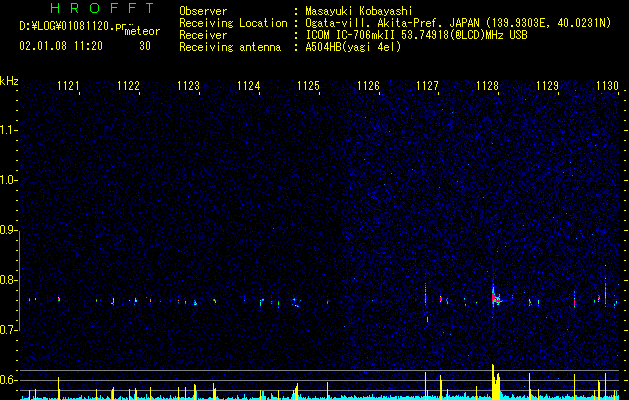
Task: Click the 1.0 kHz frequency label
Action: [x=8, y=180]
